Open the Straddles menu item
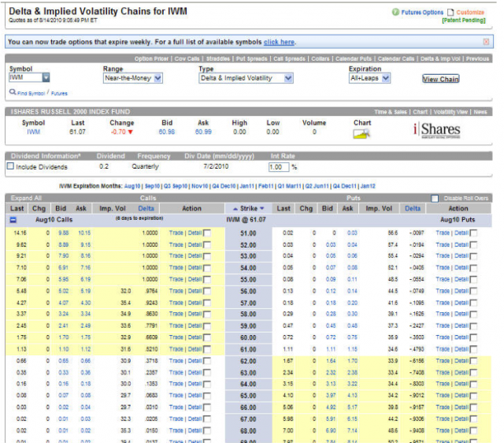This screenshot has height=443, width=504. pyautogui.click(x=218, y=59)
